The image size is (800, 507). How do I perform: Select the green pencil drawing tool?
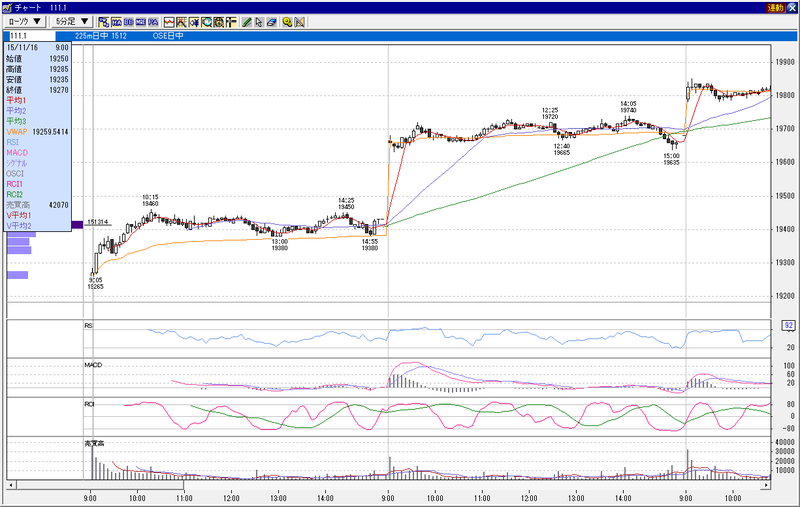[x=246, y=22]
